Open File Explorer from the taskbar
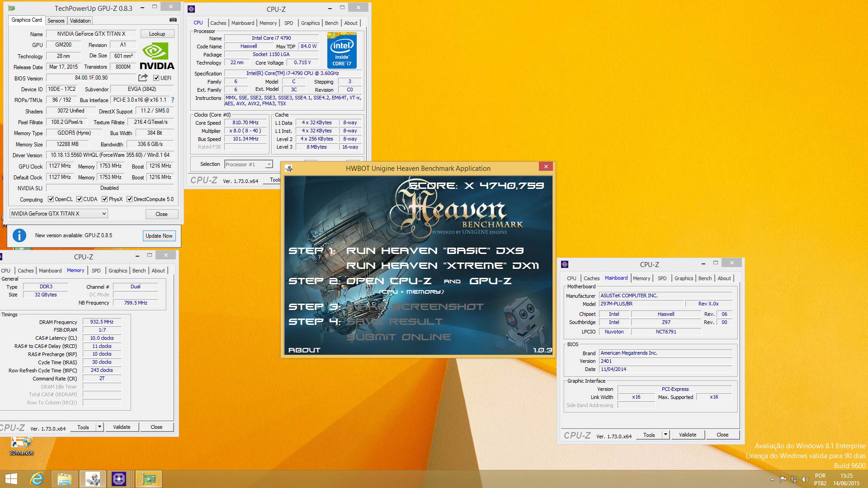 tap(65, 479)
